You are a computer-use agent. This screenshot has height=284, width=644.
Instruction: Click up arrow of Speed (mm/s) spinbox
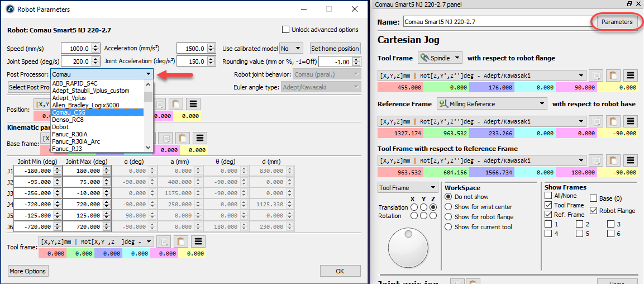(96, 46)
